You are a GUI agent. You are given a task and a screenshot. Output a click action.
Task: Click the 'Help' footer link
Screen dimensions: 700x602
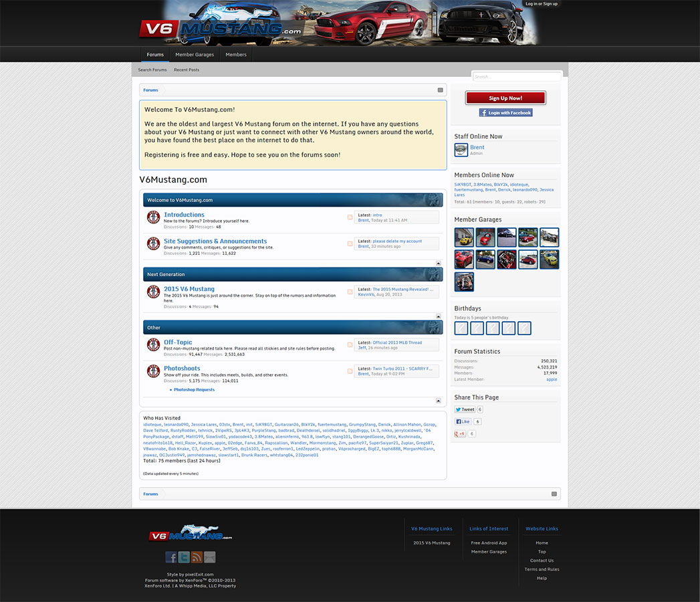[x=542, y=579]
